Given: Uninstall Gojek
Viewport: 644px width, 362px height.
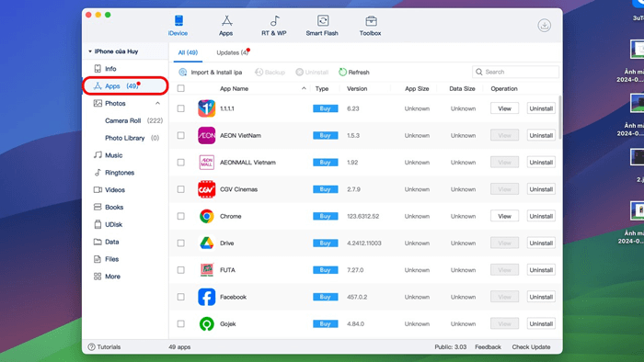Looking at the screenshot, I should coord(541,324).
